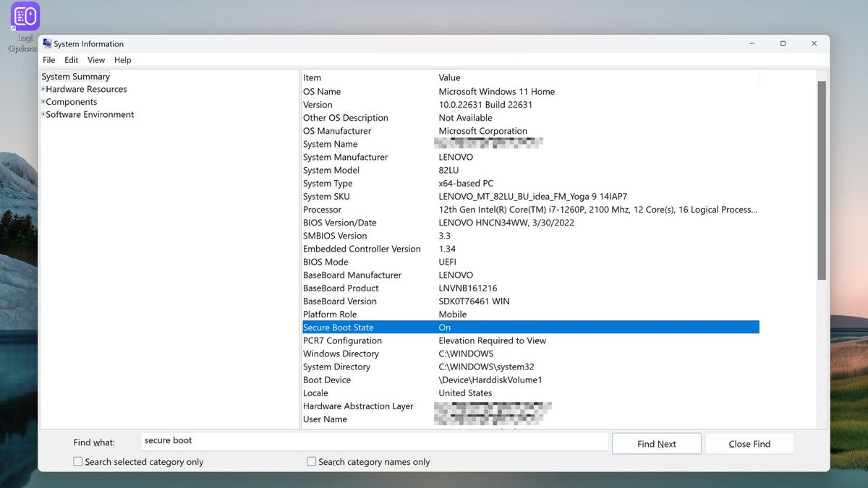Click the value C:\WINDOWS\system32
Image resolution: width=868 pixels, height=488 pixels.
click(486, 367)
